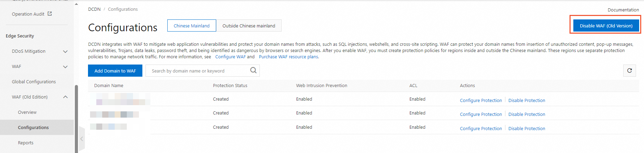Refresh the domain list

coord(629,71)
